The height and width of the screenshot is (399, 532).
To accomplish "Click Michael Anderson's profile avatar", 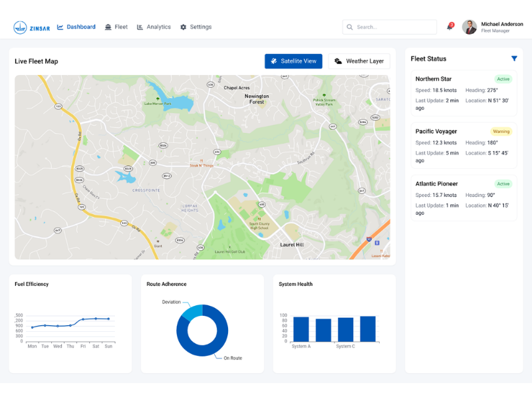I will 469,27.
